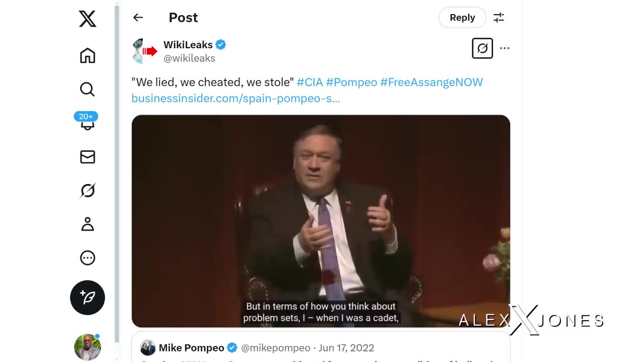Click Grok explain icon on WikiLeaks post
644x362 pixels.
point(482,48)
